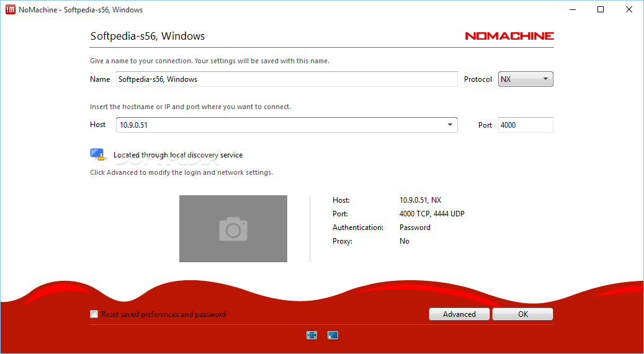Click the "10.9.0.51, NX" host value
This screenshot has width=644, height=354.
(x=420, y=200)
